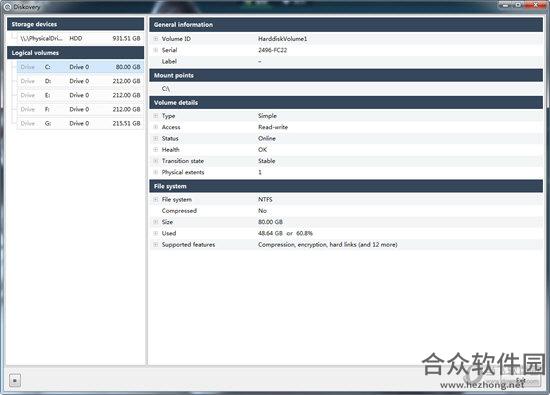Expand the Size row
This screenshot has height=395, width=550.
(156, 222)
